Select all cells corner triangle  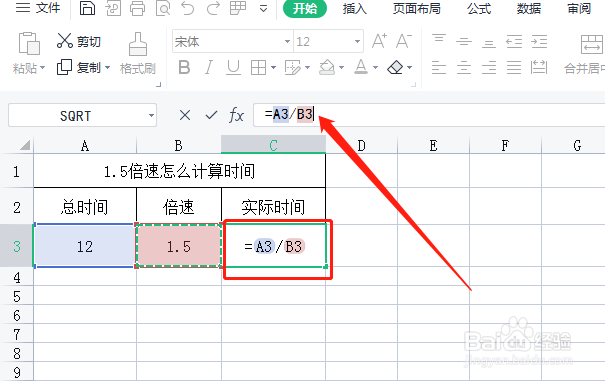(x=24, y=146)
